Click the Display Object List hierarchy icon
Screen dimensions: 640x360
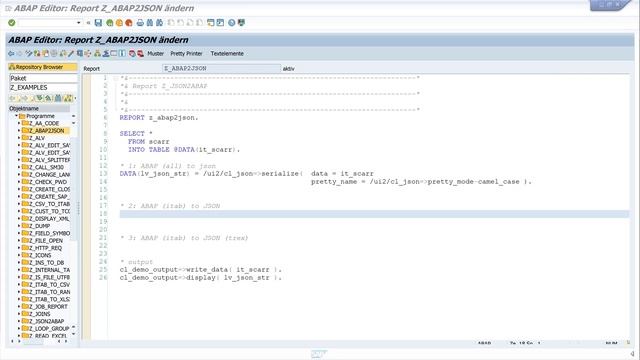coord(97,53)
